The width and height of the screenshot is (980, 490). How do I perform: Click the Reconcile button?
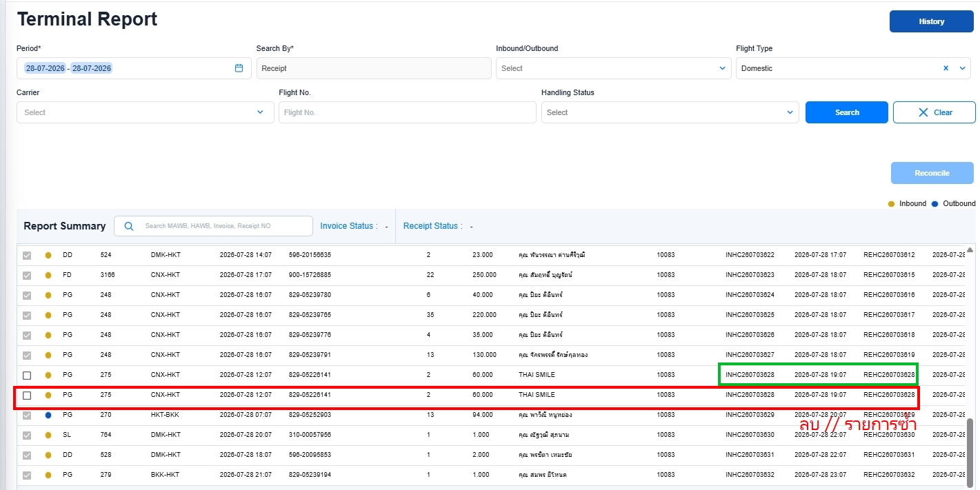tap(932, 173)
